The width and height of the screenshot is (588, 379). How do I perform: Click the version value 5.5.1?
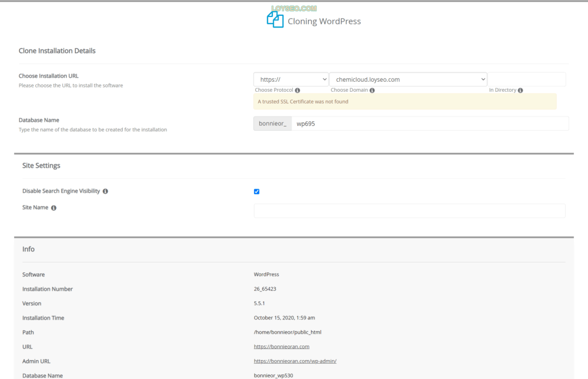259,303
